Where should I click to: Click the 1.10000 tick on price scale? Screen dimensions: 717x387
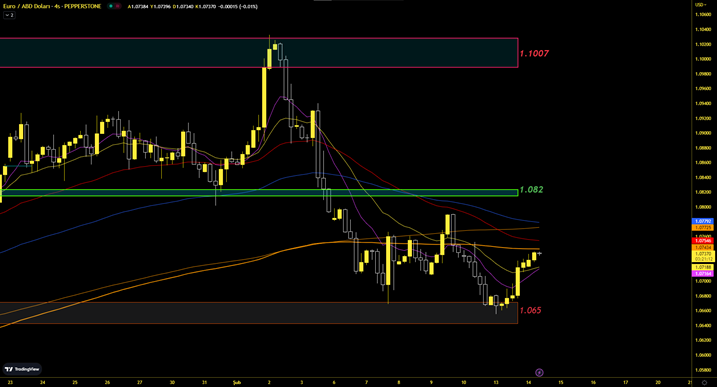(x=703, y=59)
